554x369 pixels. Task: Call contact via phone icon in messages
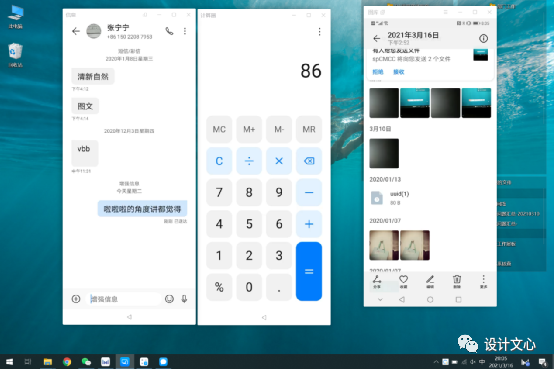(x=169, y=31)
